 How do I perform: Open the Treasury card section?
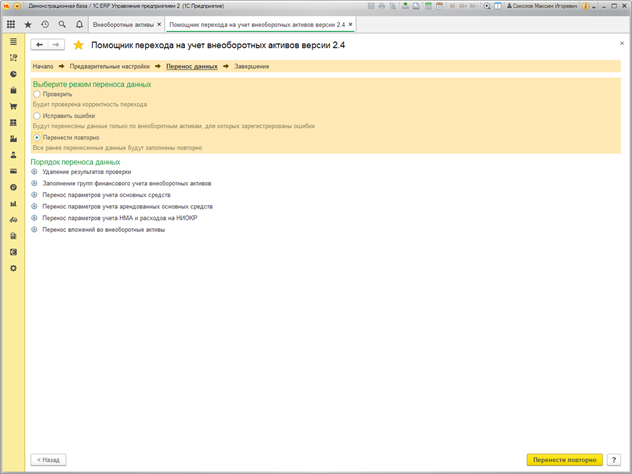(13, 171)
